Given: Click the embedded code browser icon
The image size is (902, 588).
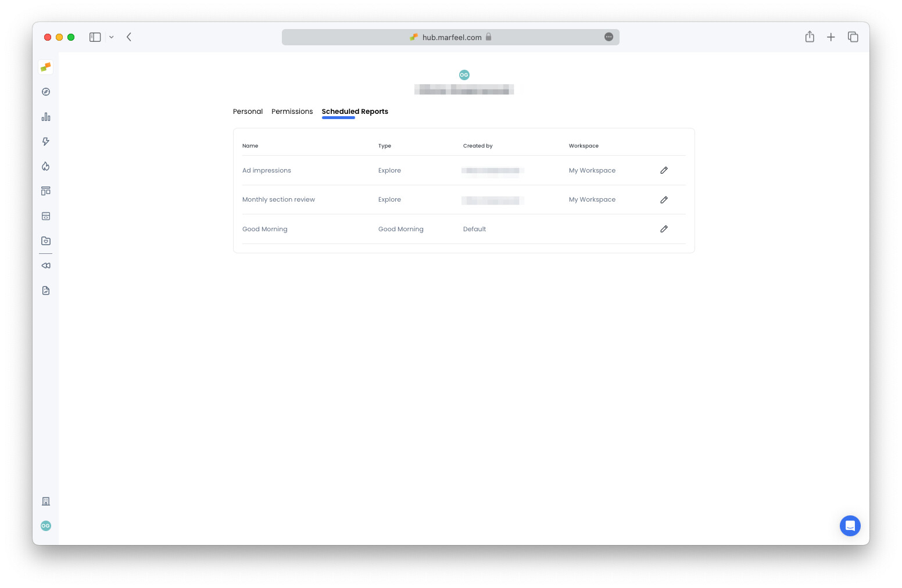Looking at the screenshot, I should 45,216.
